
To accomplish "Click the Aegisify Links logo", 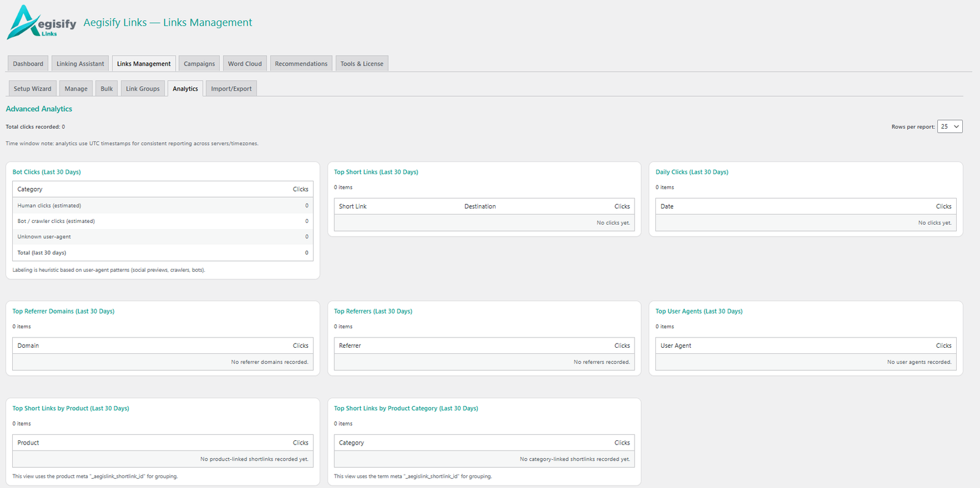I will click(x=41, y=23).
